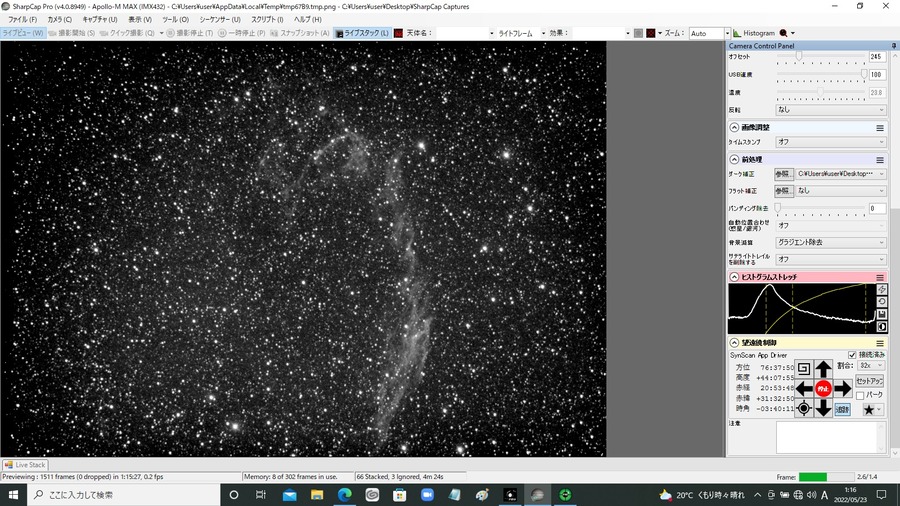Collapse the 前処理 section

point(734,159)
